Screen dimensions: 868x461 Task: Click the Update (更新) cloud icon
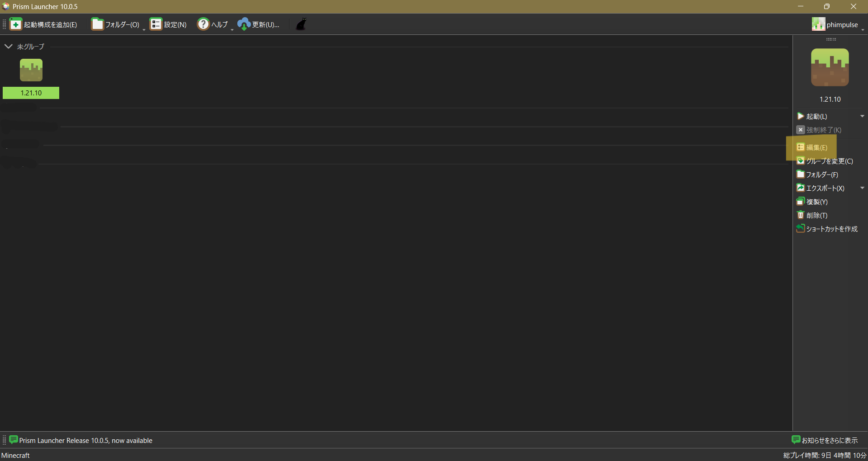[244, 24]
